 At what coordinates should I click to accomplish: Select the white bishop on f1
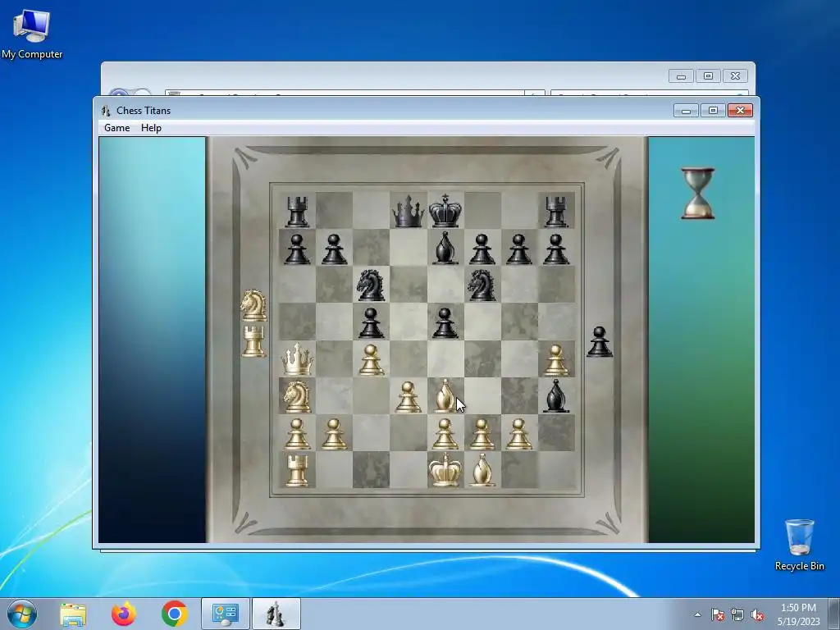tap(482, 470)
